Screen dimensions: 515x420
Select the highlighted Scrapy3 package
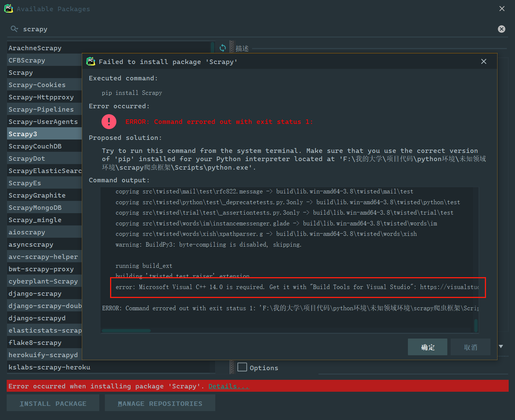click(x=45, y=134)
